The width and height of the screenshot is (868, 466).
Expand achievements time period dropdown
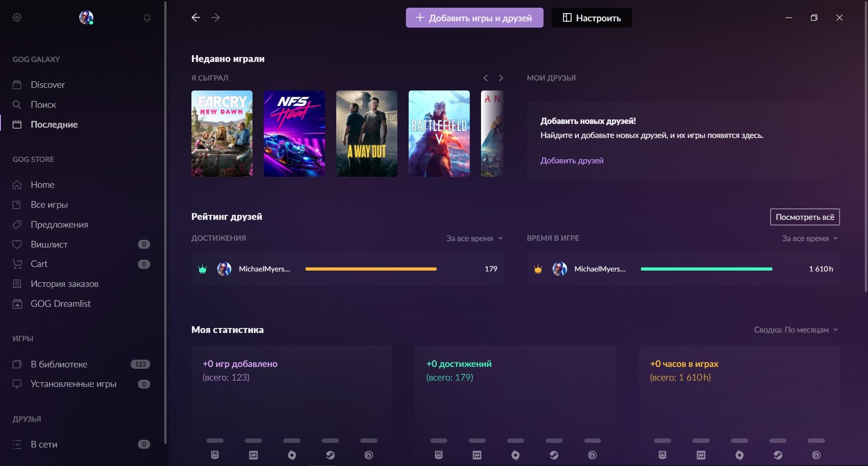pos(474,238)
